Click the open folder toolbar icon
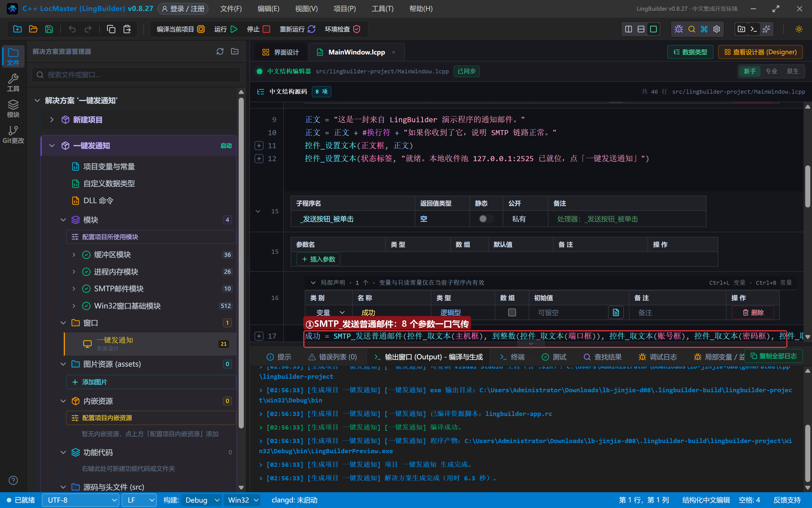 pos(33,29)
